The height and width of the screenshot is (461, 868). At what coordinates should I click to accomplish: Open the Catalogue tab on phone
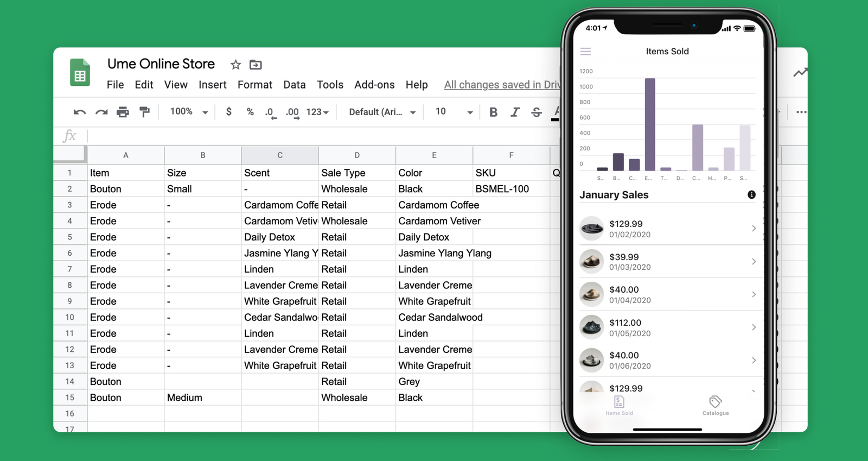716,406
